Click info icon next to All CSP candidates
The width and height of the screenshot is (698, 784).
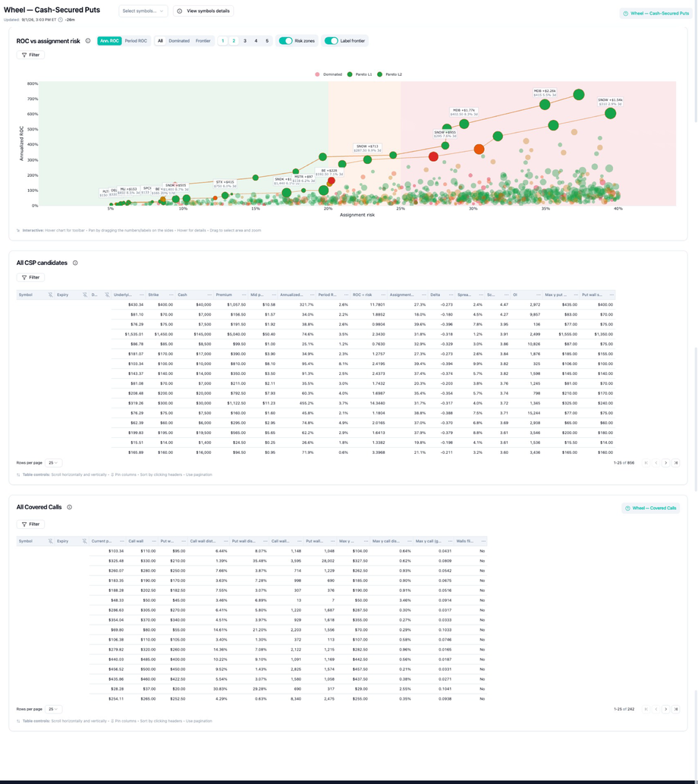(x=76, y=263)
